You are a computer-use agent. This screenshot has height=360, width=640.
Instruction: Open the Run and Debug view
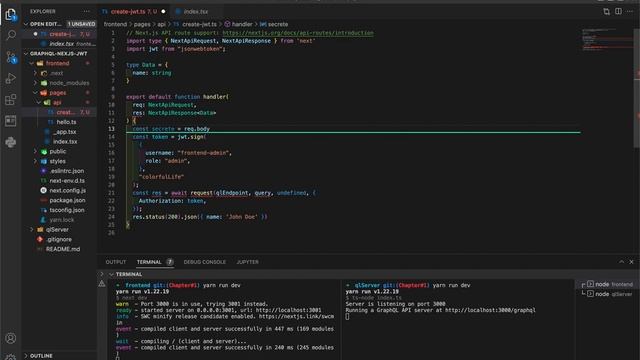pos(11,78)
